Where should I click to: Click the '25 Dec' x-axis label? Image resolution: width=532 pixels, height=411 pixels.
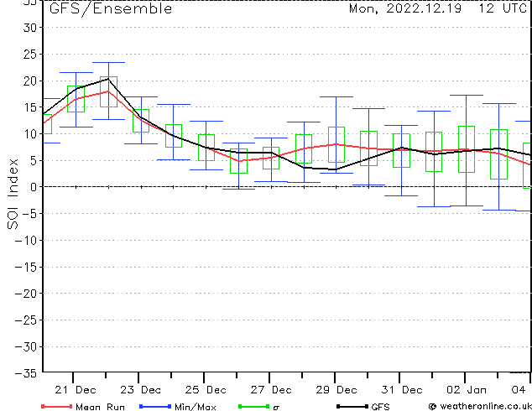click(206, 390)
